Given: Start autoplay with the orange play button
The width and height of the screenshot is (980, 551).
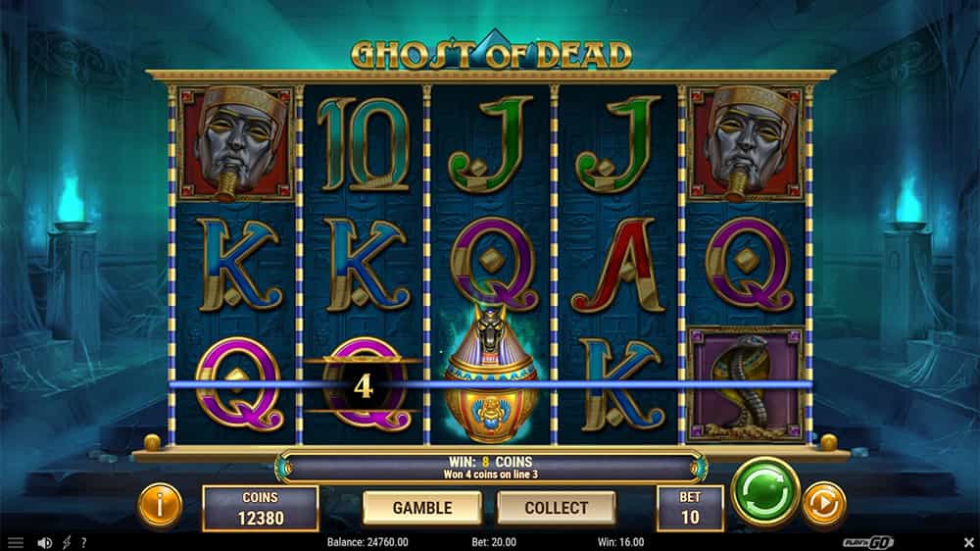Looking at the screenshot, I should (x=824, y=504).
